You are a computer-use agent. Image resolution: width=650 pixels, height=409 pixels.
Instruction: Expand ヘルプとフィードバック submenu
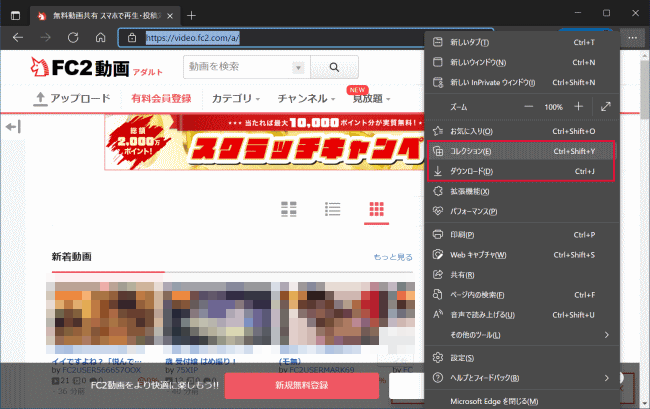[522, 378]
